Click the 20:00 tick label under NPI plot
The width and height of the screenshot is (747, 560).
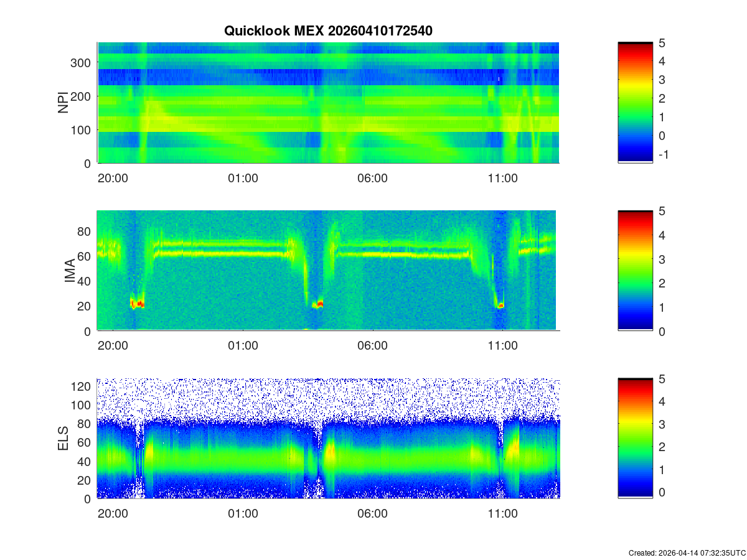point(113,178)
